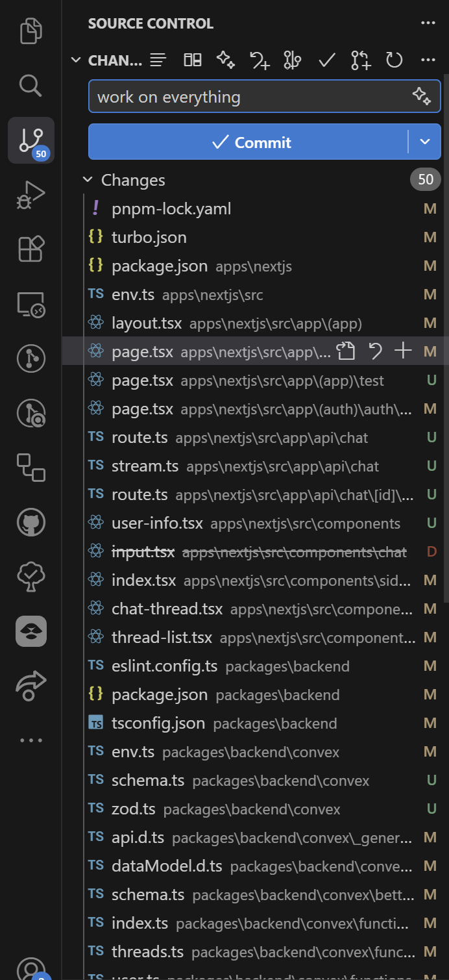Open the GitHub view in activity bar
449x980 pixels.
click(30, 521)
